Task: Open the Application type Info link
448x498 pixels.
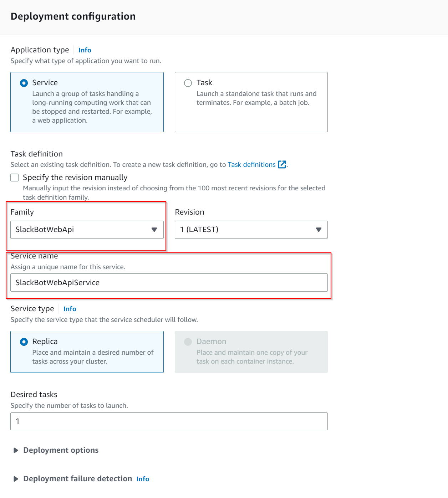Action: (85, 50)
